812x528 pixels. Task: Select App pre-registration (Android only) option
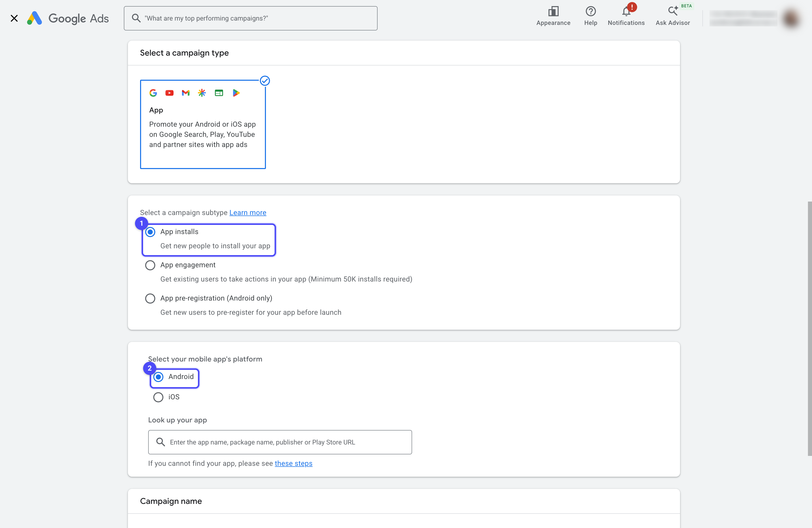[x=150, y=299]
